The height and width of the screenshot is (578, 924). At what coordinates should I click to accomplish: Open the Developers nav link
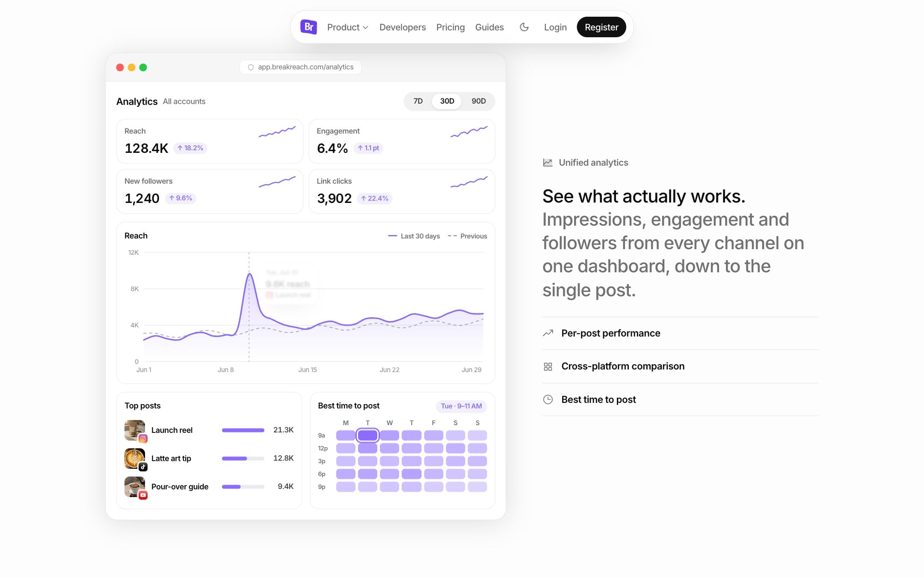point(403,27)
